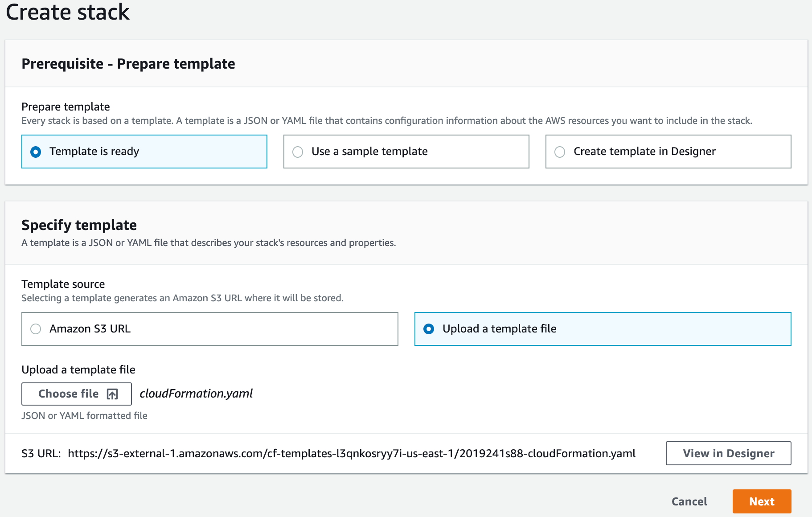Click the description starting "Every stack is based"
This screenshot has width=812, height=517.
[386, 121]
